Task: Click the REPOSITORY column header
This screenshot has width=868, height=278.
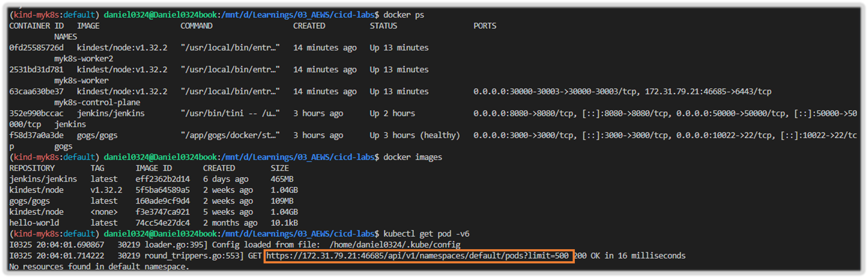Action: [32, 168]
